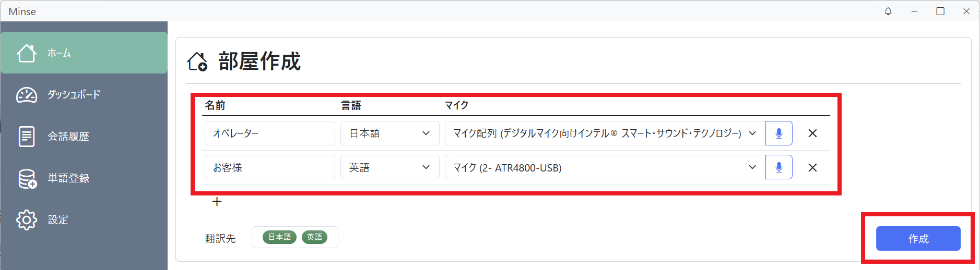Click the 設定 gear icon
980x270 pixels.
27,220
